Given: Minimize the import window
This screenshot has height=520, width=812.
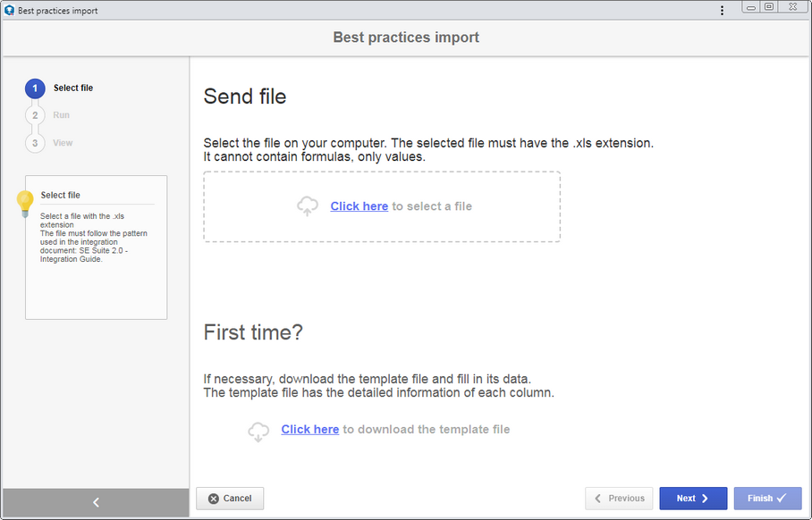Looking at the screenshot, I should coord(751,7).
